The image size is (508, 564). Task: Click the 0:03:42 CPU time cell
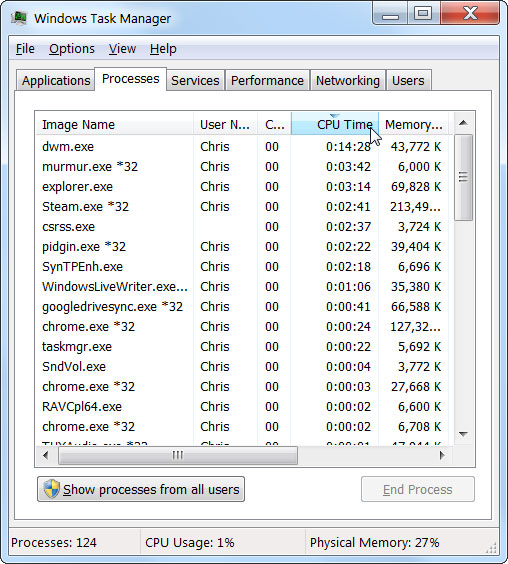click(348, 167)
